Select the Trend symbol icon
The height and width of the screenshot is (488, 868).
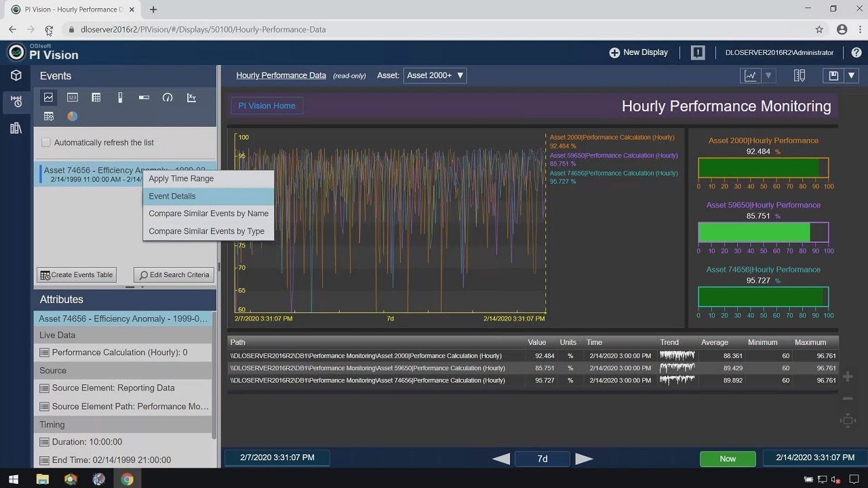click(49, 98)
